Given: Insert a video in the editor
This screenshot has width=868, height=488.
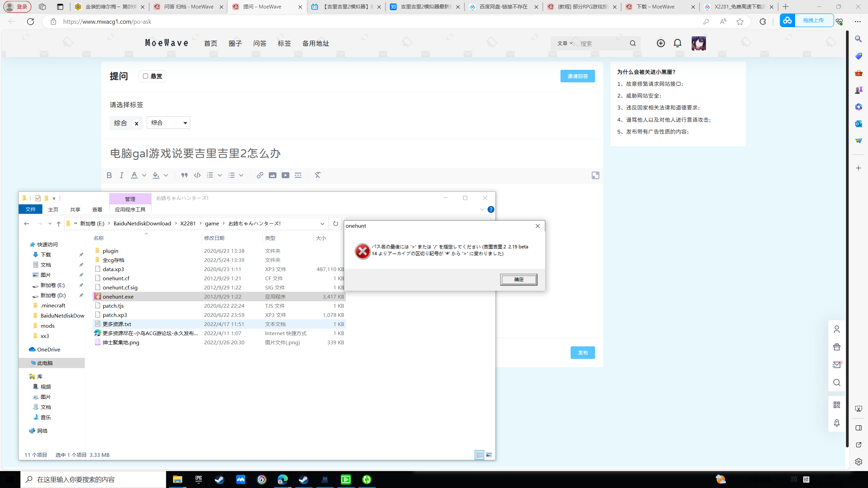Looking at the screenshot, I should (x=285, y=175).
